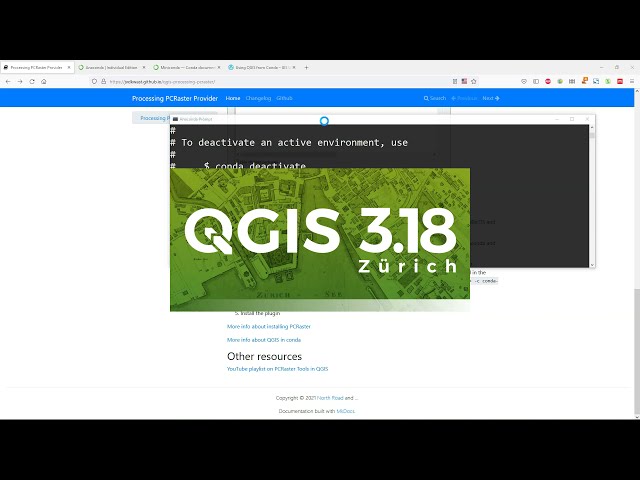This screenshot has width=640, height=480.
Task: Click the red square extension icon
Action: pyautogui.click(x=620, y=82)
